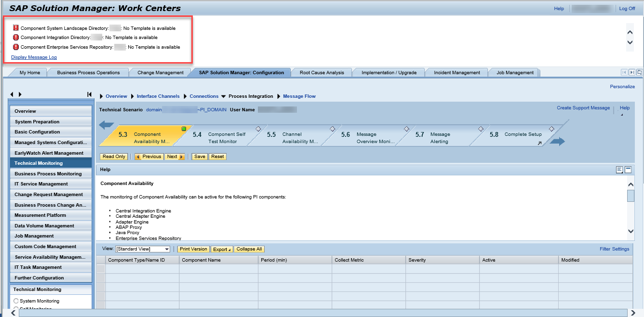Click error icon for Enterprise Services Repository message
644x317 pixels.
click(x=16, y=47)
